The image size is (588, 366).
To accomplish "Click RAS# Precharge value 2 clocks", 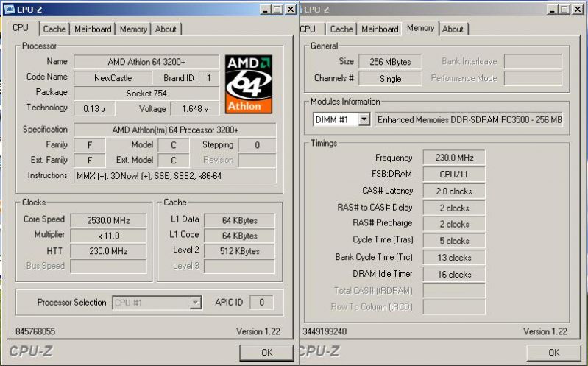I will tap(454, 224).
